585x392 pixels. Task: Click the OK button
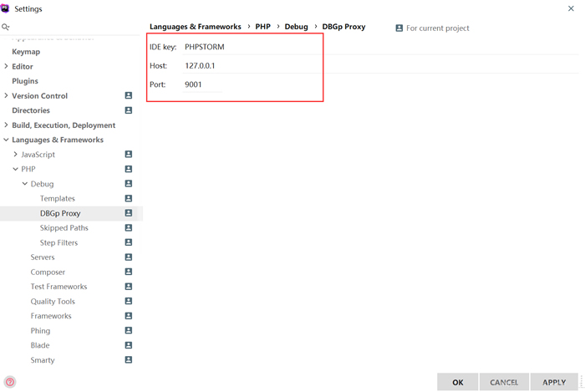[x=458, y=382]
